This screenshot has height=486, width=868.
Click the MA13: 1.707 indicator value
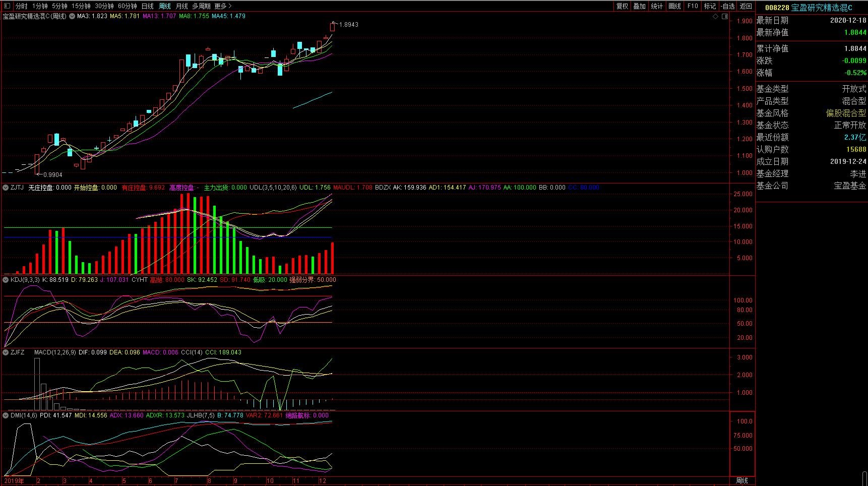click(x=159, y=16)
